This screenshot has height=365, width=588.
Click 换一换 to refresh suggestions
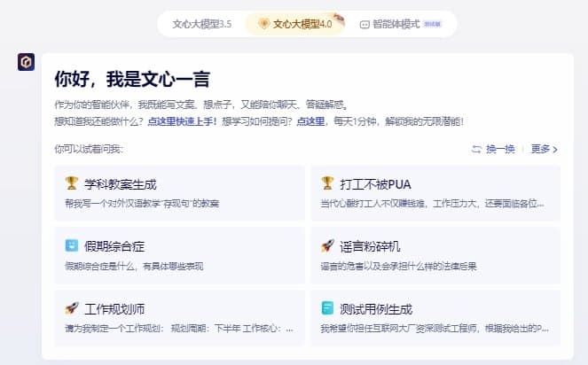coord(500,149)
